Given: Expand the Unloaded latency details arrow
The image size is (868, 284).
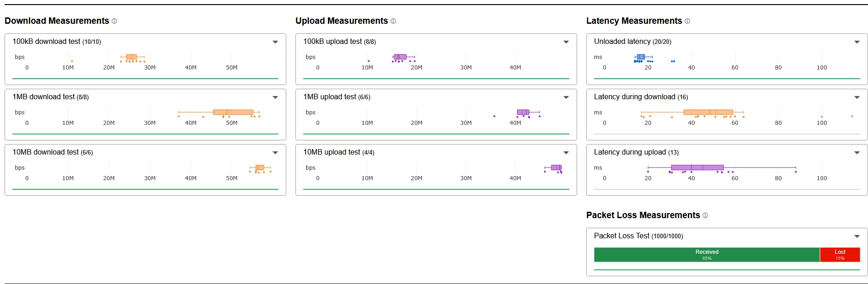Looking at the screenshot, I should 857,42.
